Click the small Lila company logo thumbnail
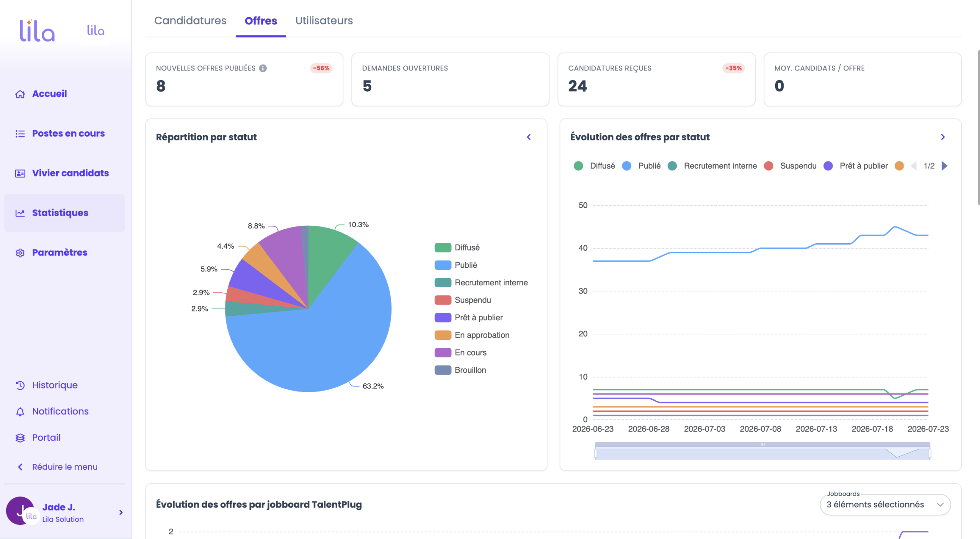This screenshot has width=980, height=539. (x=95, y=31)
